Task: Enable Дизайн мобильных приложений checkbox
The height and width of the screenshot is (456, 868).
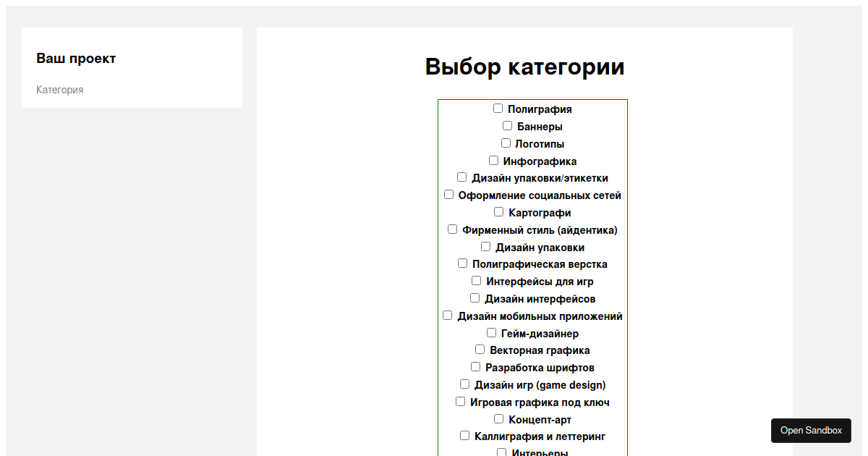Action: (x=448, y=316)
